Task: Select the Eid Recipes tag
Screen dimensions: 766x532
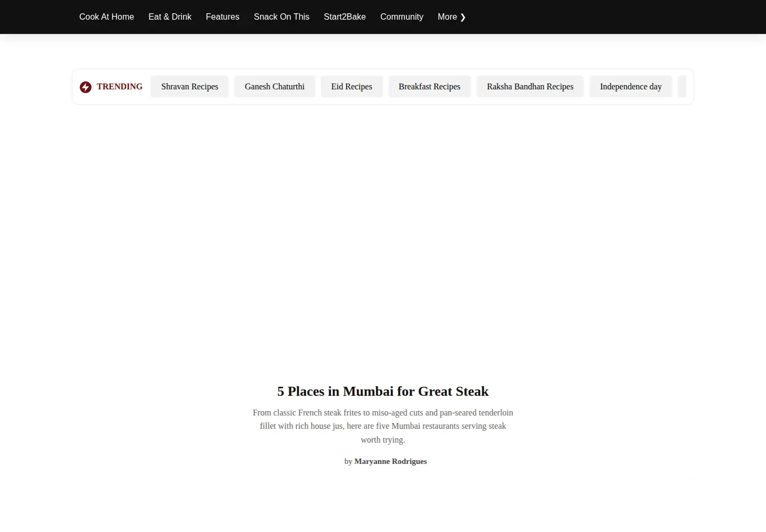Action: pyautogui.click(x=352, y=87)
